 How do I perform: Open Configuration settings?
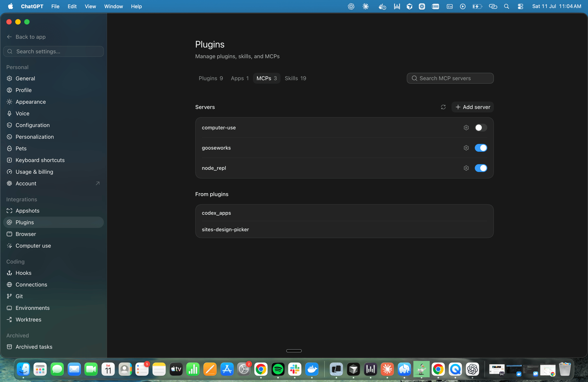pos(54,125)
